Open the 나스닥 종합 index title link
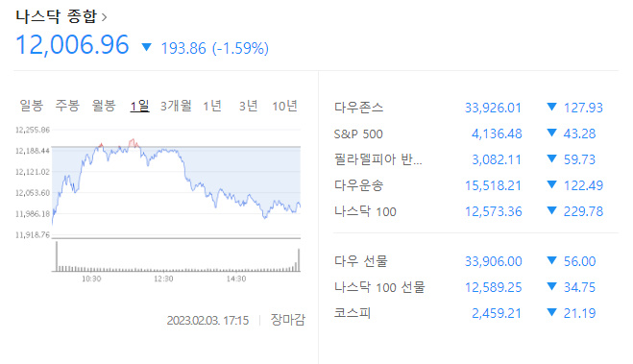This screenshot has width=633, height=364. 57,16
